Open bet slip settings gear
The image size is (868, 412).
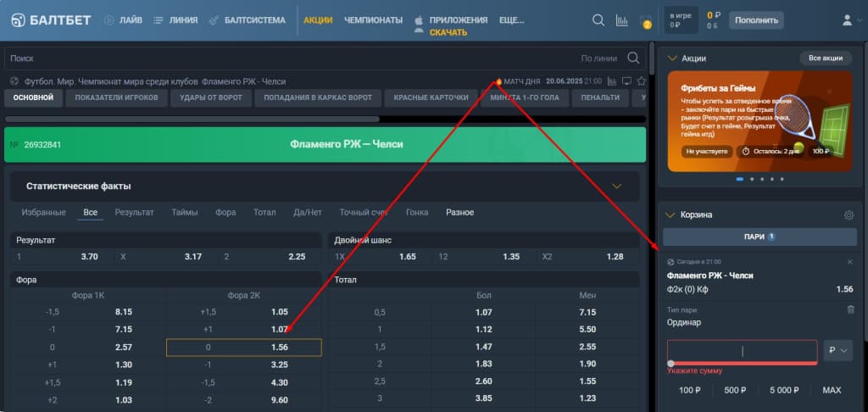(849, 215)
